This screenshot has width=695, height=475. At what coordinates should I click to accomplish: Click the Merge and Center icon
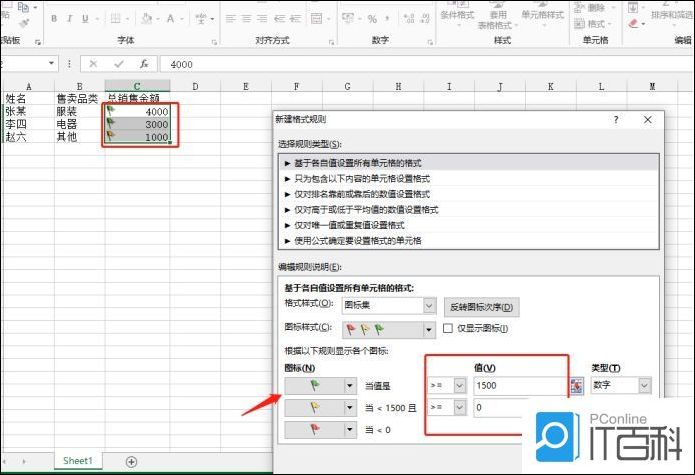316,19
